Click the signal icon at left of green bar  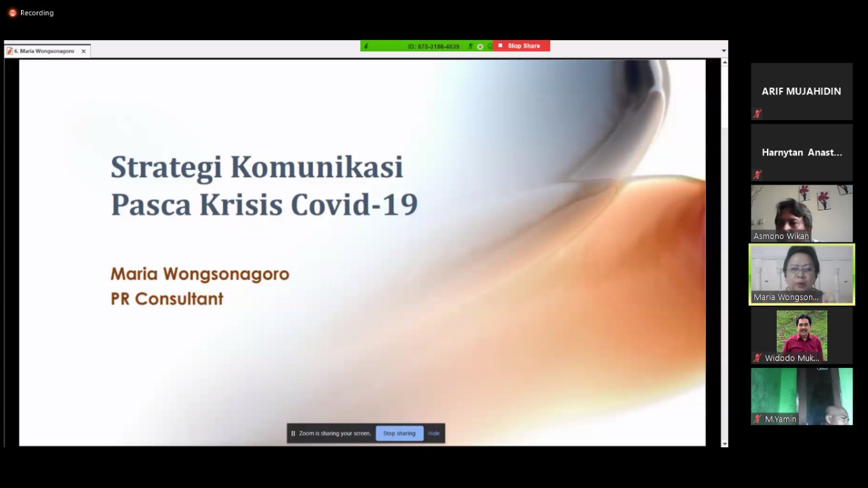[x=366, y=46]
